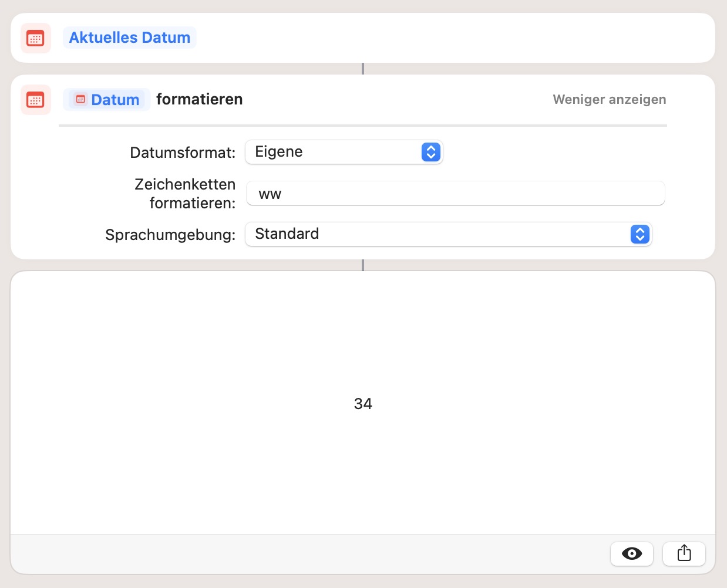Screen dimensions: 727x588
Task: Click the calendar icon beside Datum formatieren
Action: click(x=35, y=100)
